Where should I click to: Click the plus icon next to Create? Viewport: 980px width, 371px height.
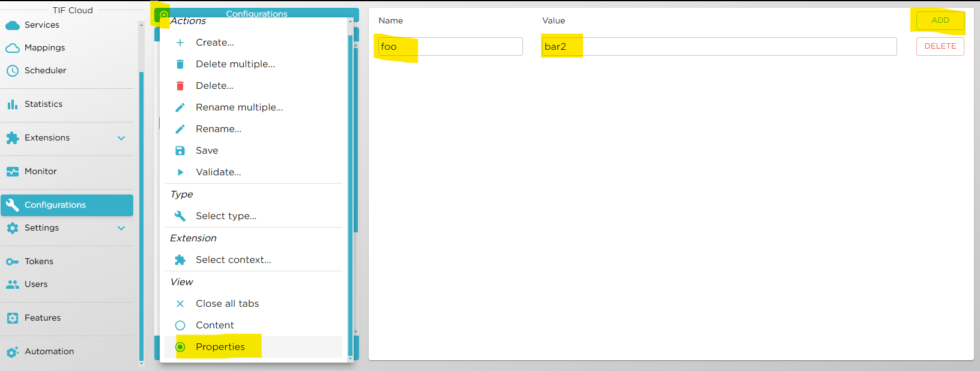(x=180, y=43)
